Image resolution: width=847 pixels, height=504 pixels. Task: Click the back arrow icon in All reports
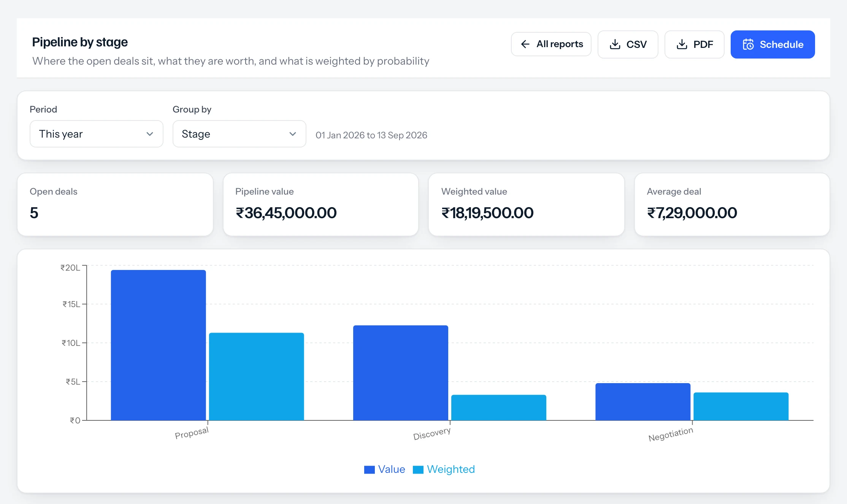point(525,44)
